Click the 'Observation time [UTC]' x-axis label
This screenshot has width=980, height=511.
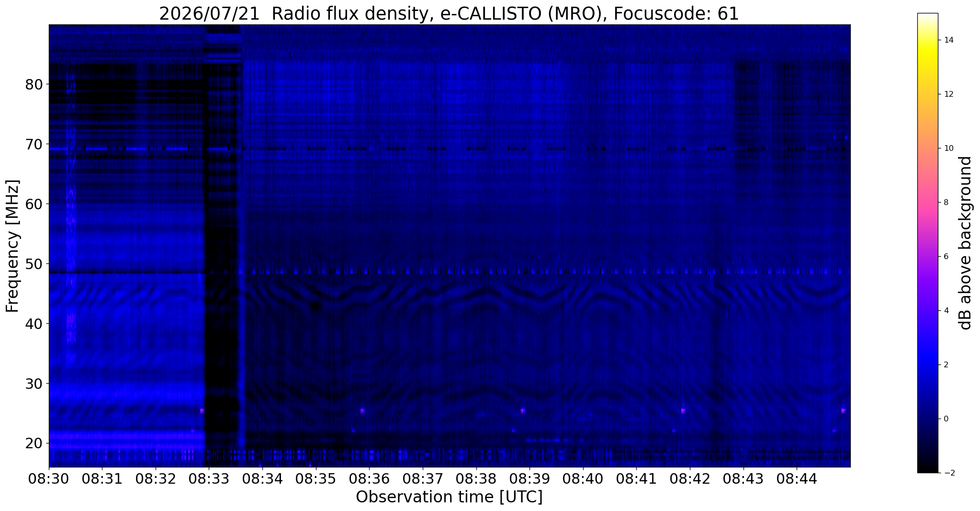449,497
